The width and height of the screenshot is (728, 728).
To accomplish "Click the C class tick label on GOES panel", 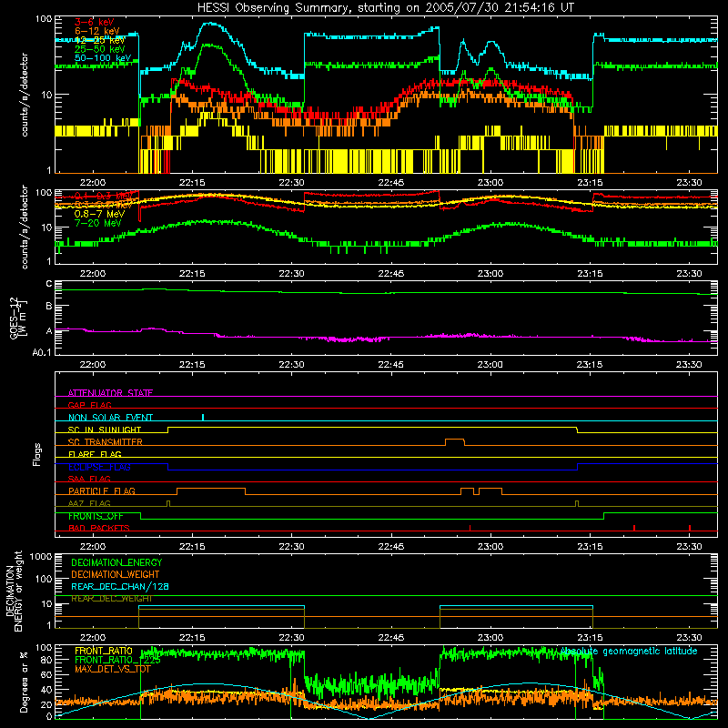I will 49,284.
